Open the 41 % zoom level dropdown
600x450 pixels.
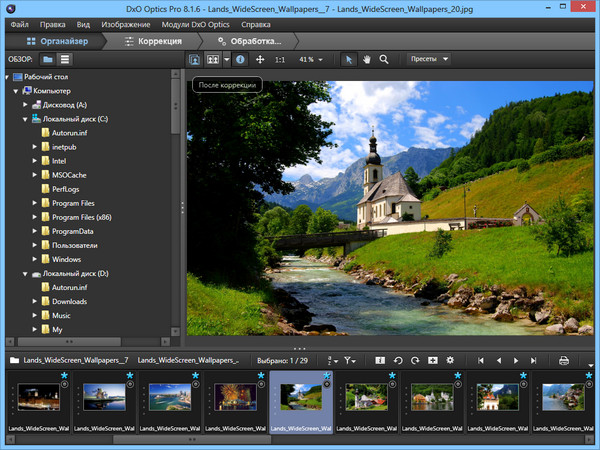(313, 59)
